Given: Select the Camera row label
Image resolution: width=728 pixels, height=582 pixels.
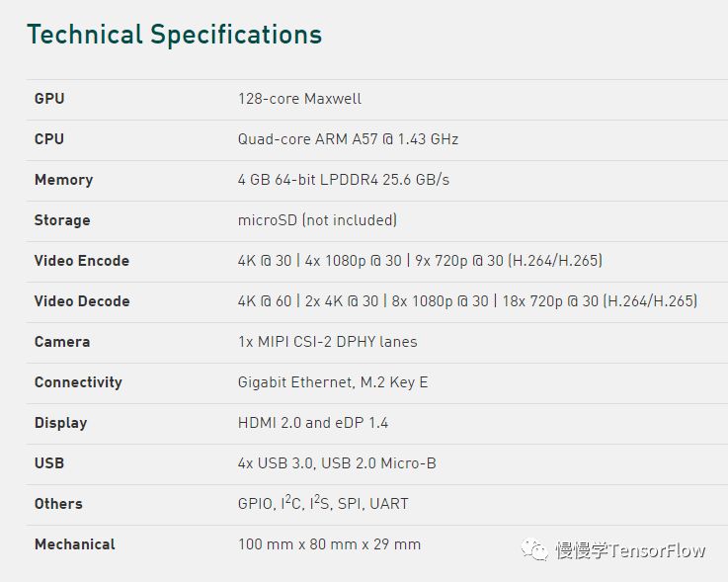Looking at the screenshot, I should tap(62, 342).
